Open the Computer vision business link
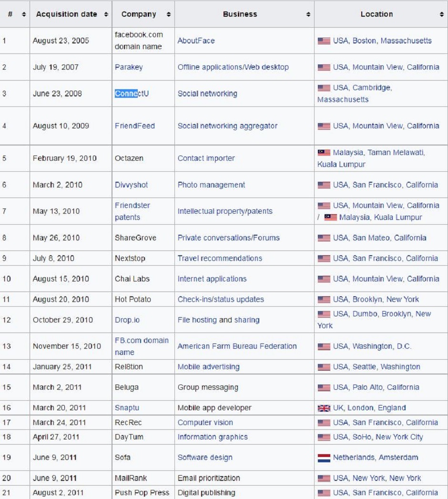 205,423
